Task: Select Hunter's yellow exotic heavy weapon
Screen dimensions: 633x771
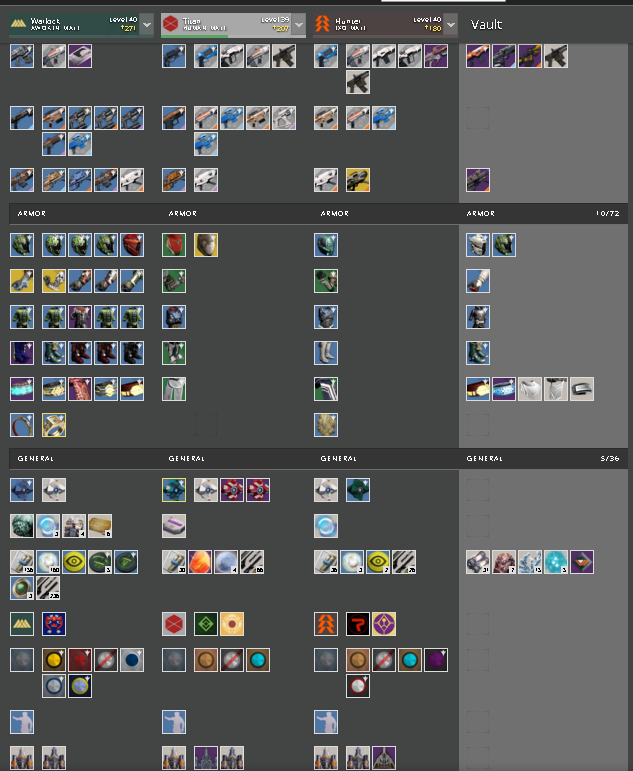Action: (358, 180)
